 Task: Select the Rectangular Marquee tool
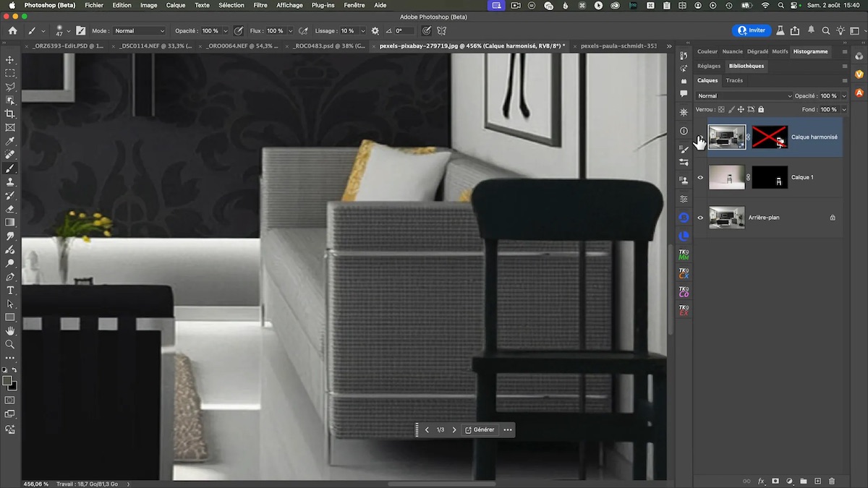pyautogui.click(x=10, y=73)
